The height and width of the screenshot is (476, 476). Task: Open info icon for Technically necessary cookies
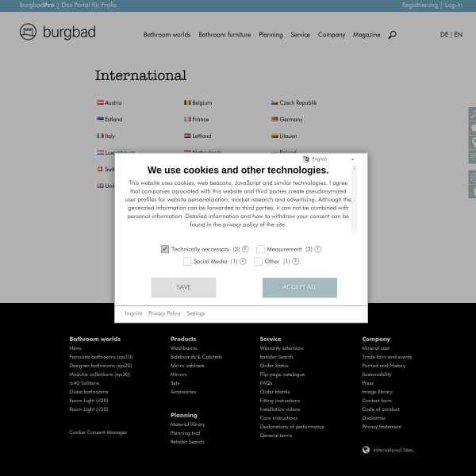tap(245, 249)
